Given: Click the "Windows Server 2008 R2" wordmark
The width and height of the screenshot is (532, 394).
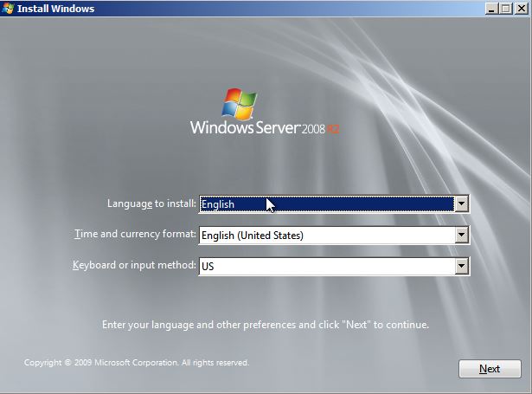Looking at the screenshot, I should click(x=265, y=127).
